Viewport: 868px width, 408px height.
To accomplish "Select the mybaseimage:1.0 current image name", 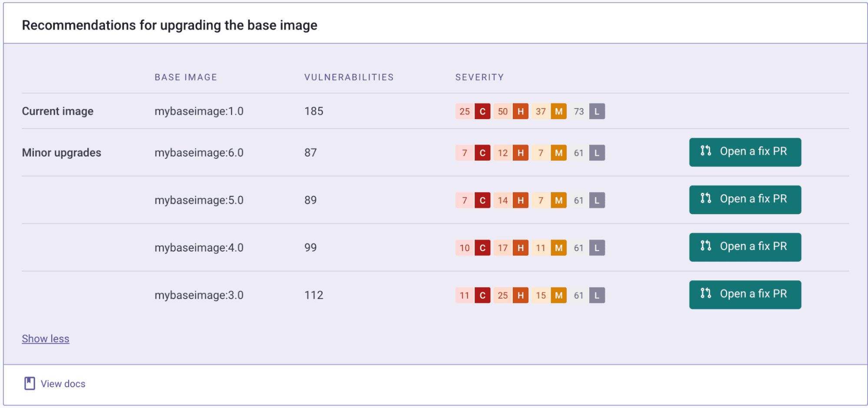I will click(199, 111).
